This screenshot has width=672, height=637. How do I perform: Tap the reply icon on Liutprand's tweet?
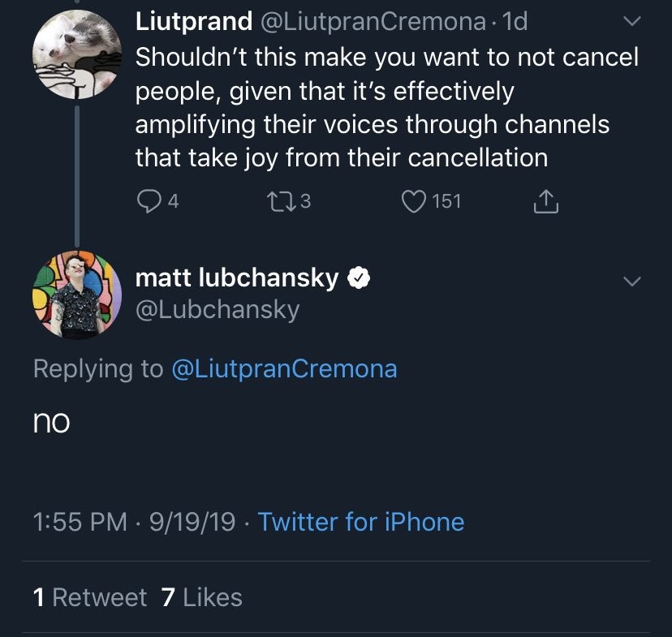(x=148, y=201)
